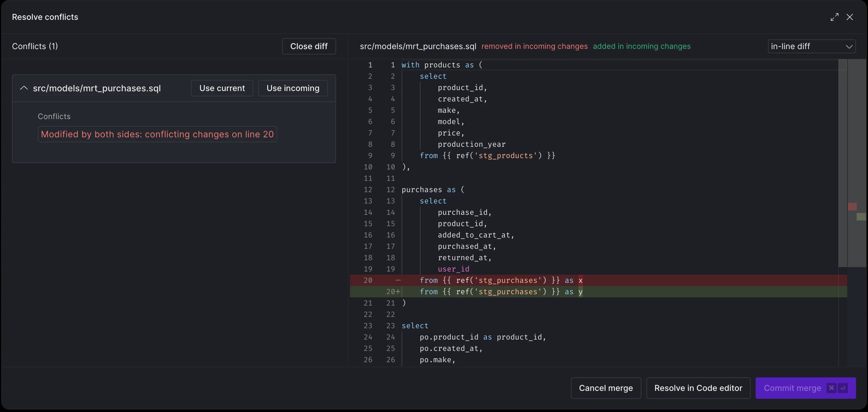This screenshot has height=412, width=868.
Task: Click the 'purchases as (' code line
Action: pyautogui.click(x=433, y=190)
